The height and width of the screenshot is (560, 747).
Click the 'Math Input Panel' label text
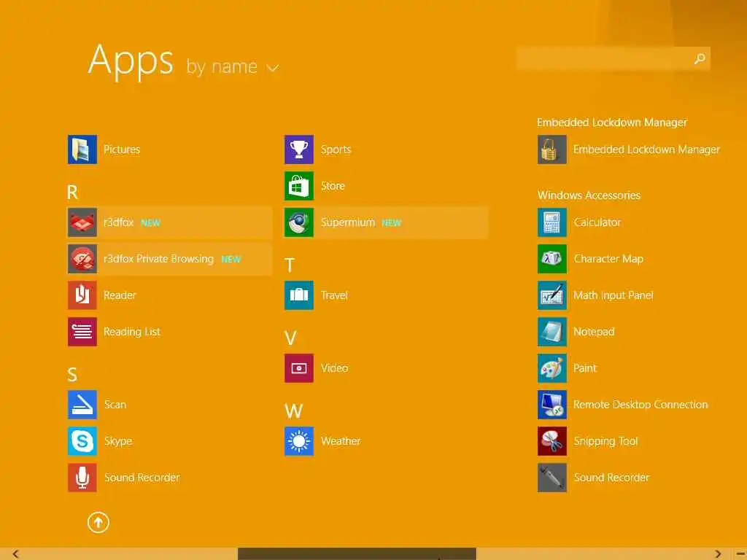(x=614, y=295)
